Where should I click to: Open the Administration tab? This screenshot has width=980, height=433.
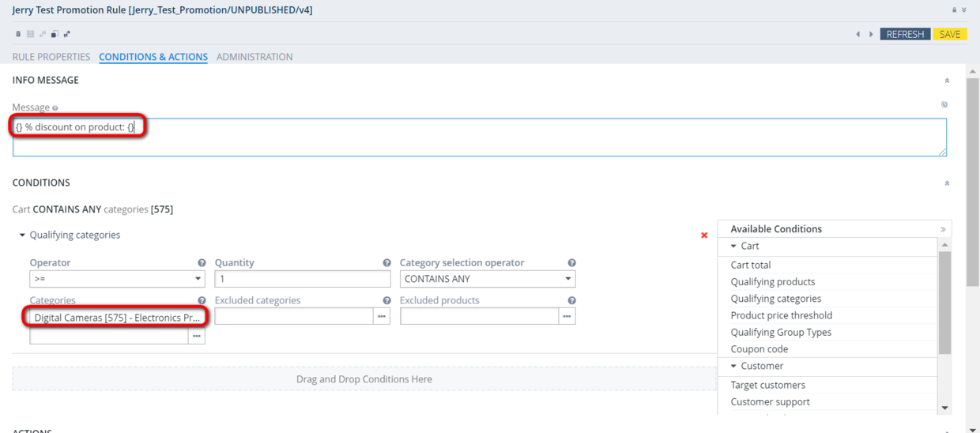(x=254, y=57)
